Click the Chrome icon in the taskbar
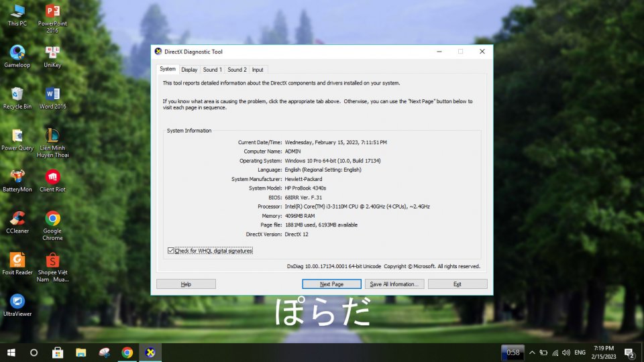The width and height of the screenshot is (644, 362). pos(127,352)
